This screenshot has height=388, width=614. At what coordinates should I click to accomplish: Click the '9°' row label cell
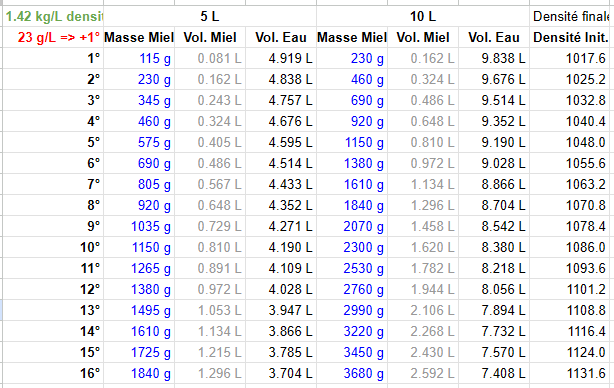pyautogui.click(x=53, y=226)
